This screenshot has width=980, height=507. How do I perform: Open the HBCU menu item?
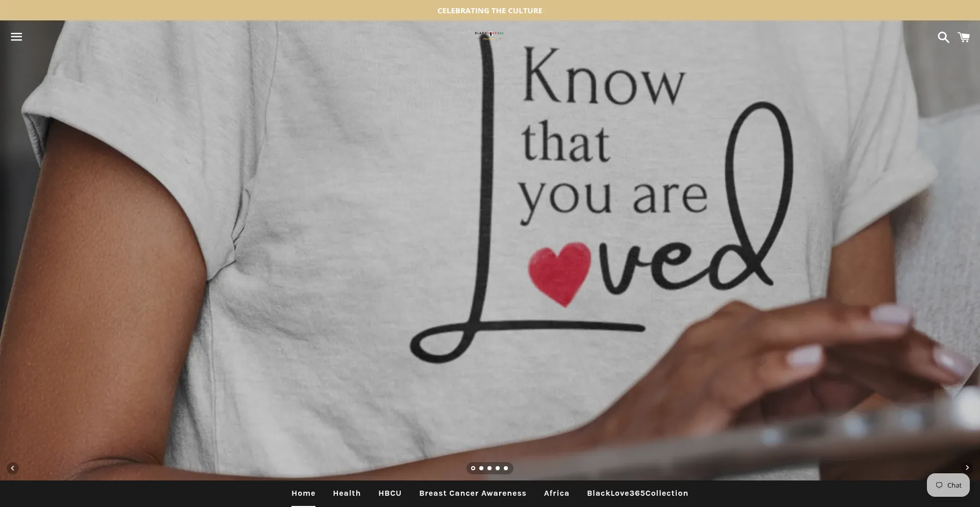click(x=390, y=493)
